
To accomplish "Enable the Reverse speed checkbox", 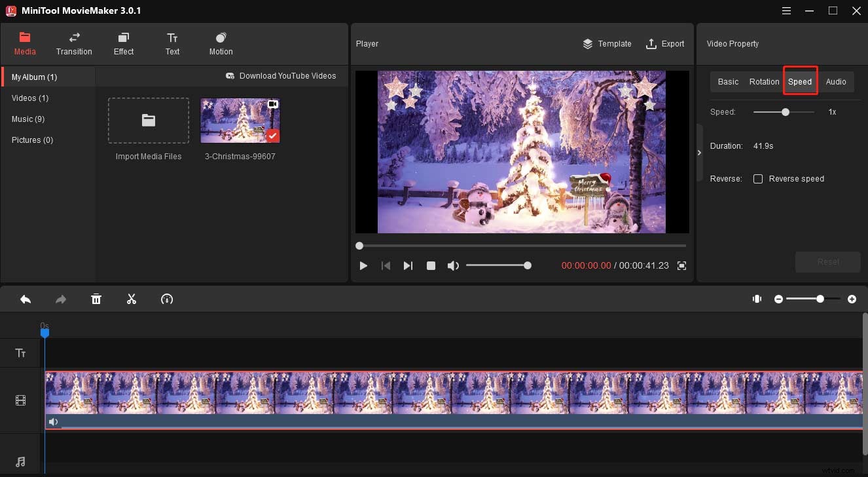I will 758,178.
